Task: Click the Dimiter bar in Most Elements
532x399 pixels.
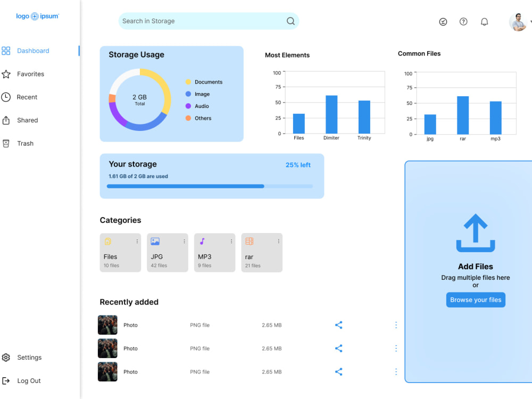Action: point(331,115)
